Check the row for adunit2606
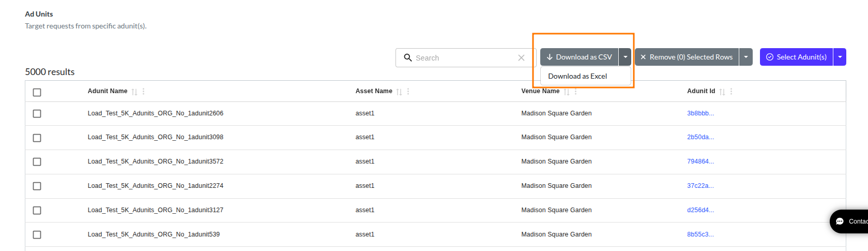This screenshot has height=251, width=868. [37, 113]
